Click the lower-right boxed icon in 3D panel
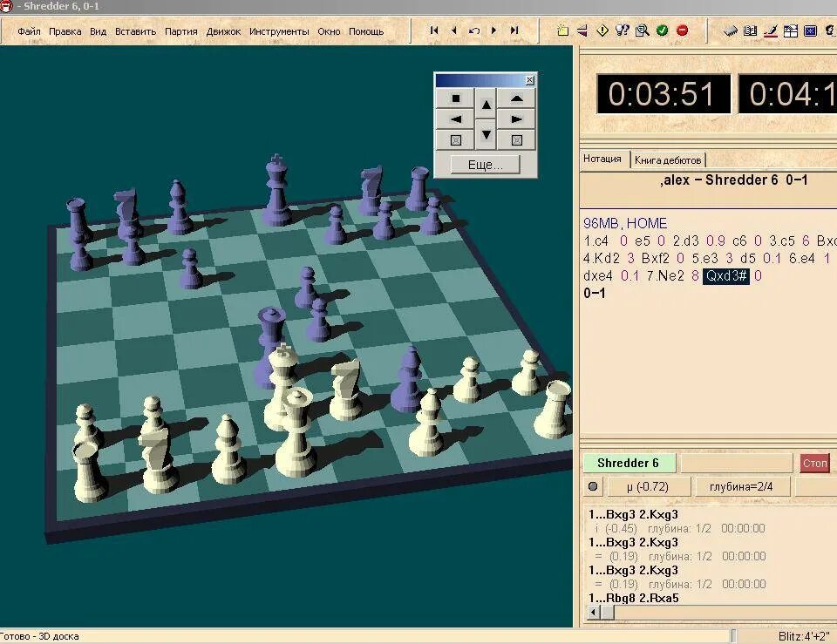 tap(516, 139)
